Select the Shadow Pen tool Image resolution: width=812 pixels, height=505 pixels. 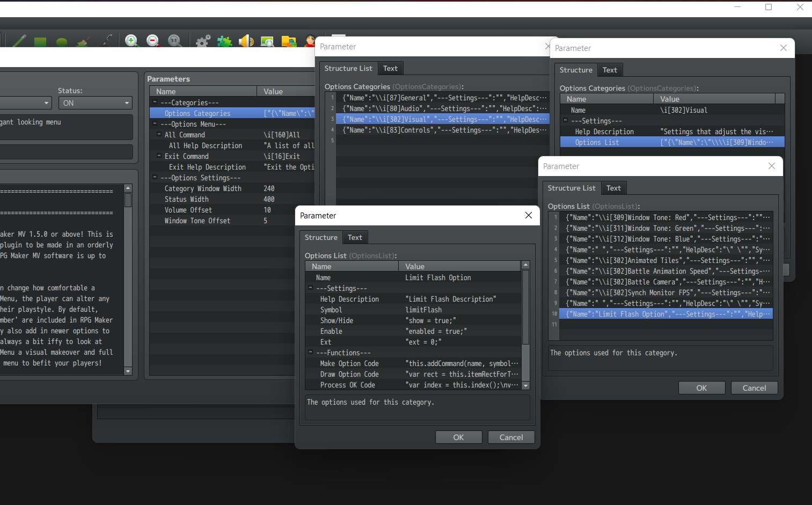pyautogui.click(x=107, y=41)
